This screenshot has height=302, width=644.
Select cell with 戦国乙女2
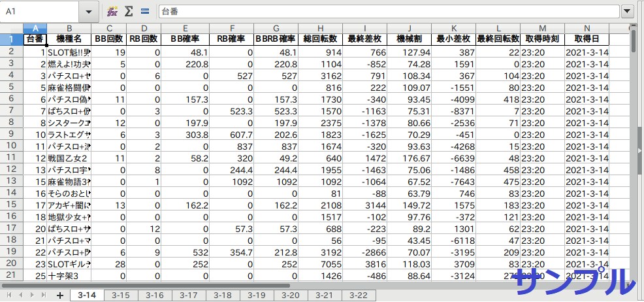[69, 158]
